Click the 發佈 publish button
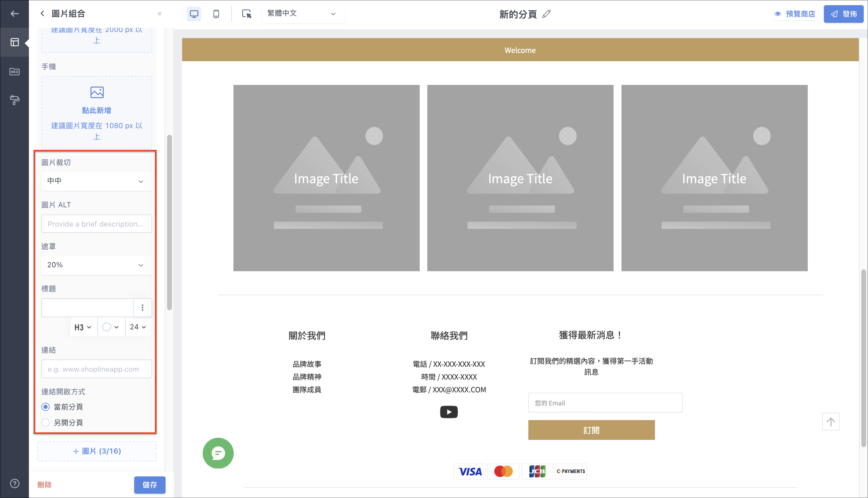 tap(844, 14)
